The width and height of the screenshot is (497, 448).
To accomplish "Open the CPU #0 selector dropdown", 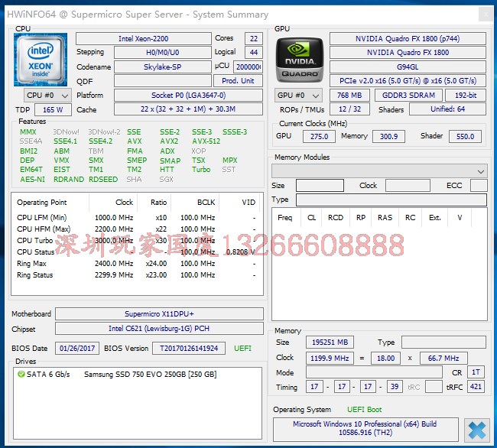I will point(47,96).
